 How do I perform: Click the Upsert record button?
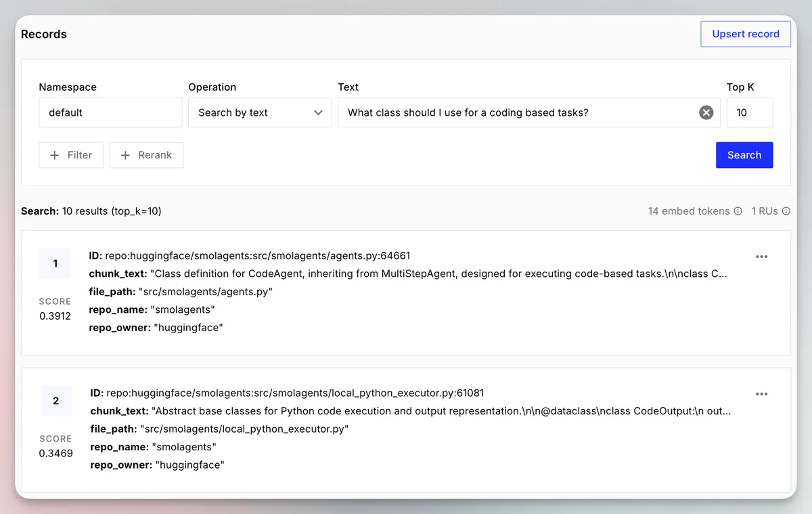tap(745, 34)
